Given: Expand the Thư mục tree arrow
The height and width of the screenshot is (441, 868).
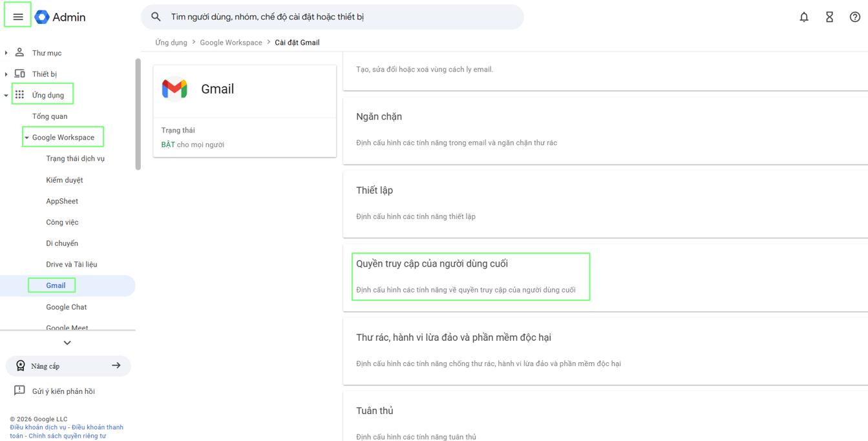Looking at the screenshot, I should click(x=6, y=53).
